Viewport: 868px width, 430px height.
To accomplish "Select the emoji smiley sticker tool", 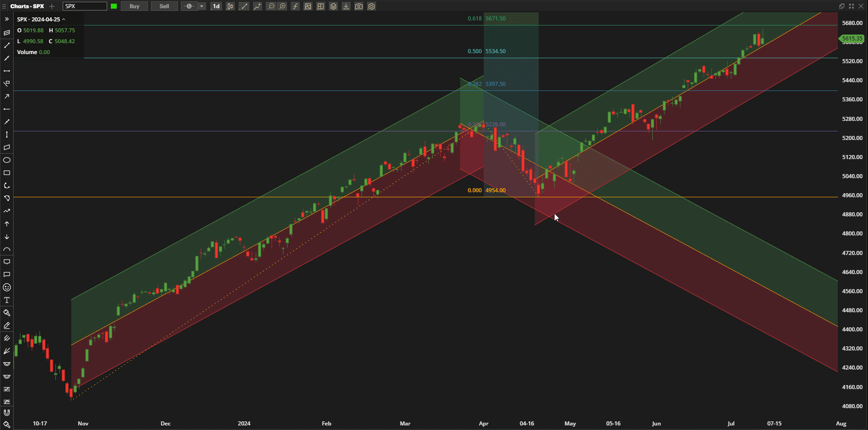I will click(7, 287).
